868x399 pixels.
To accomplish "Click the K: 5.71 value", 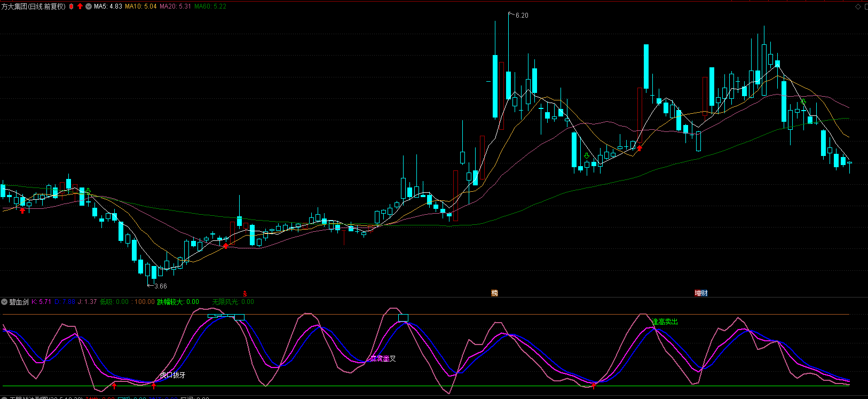I will click(x=41, y=302).
